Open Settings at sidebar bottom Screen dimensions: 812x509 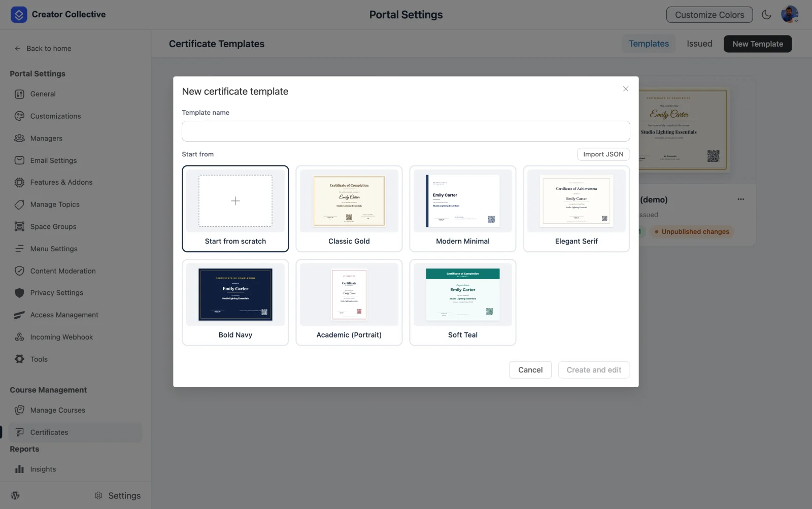point(118,496)
